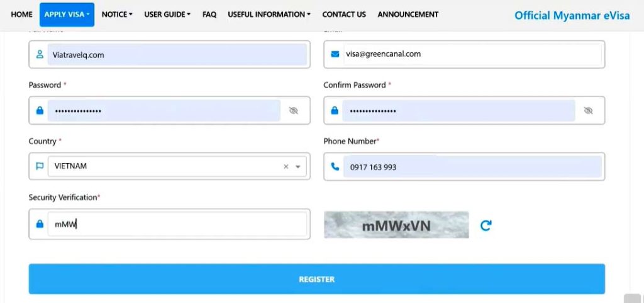Clear the VIETNAM country selection with X

286,166
